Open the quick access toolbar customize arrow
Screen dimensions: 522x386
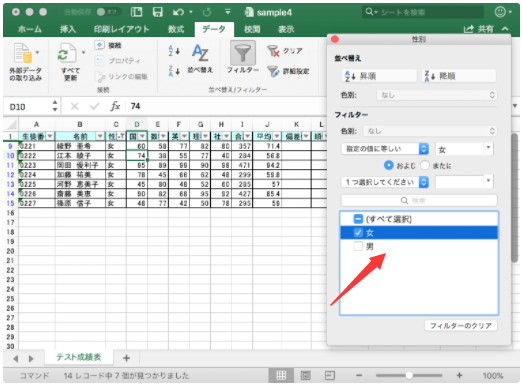(228, 12)
